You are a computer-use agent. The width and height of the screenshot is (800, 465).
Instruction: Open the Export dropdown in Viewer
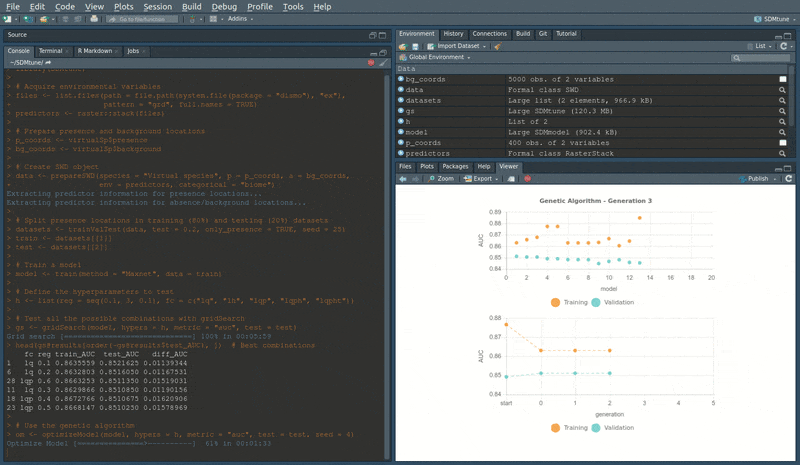(484, 179)
